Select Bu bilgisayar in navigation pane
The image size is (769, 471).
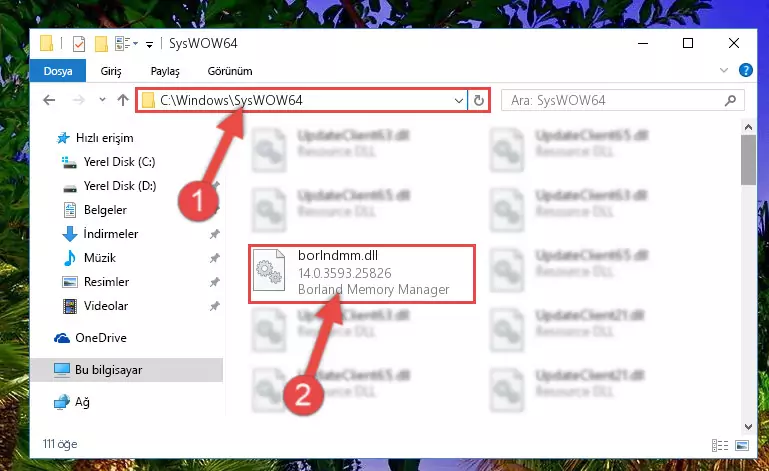(127, 370)
